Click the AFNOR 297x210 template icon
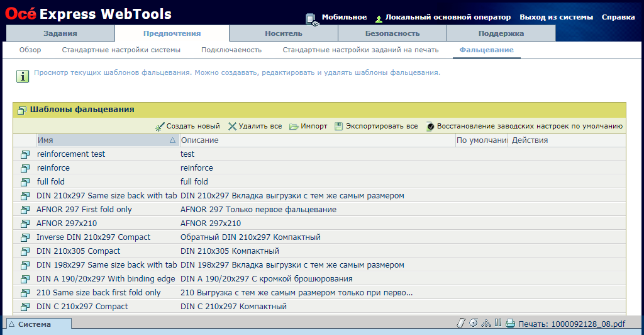Screen dimensions: 644x335 click(25, 223)
